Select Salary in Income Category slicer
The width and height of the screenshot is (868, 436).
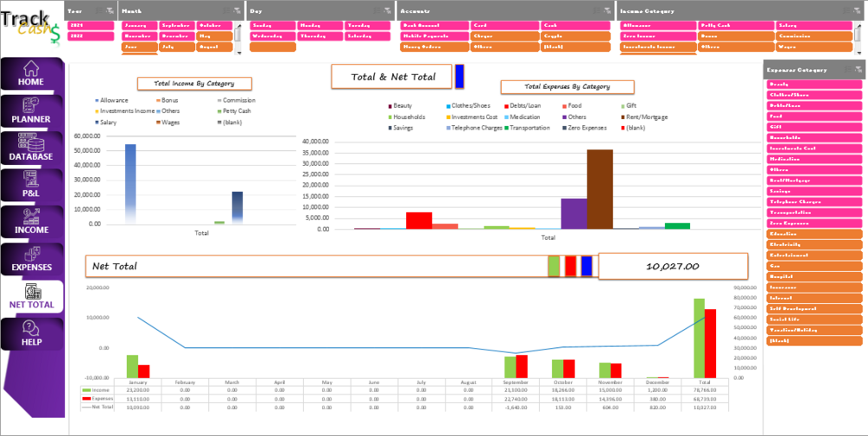[x=814, y=25]
